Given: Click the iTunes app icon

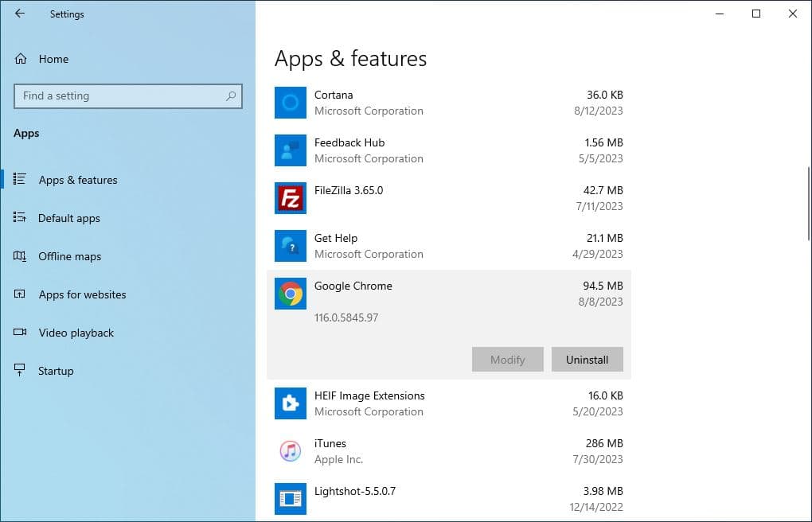Looking at the screenshot, I should pos(290,451).
